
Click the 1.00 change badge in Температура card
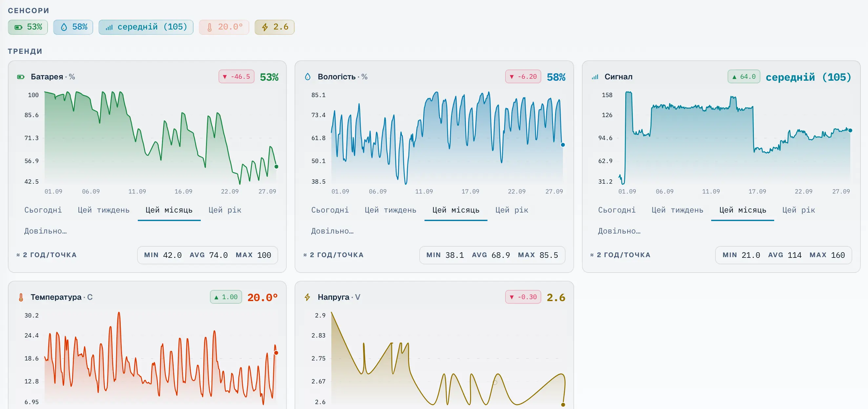point(226,297)
